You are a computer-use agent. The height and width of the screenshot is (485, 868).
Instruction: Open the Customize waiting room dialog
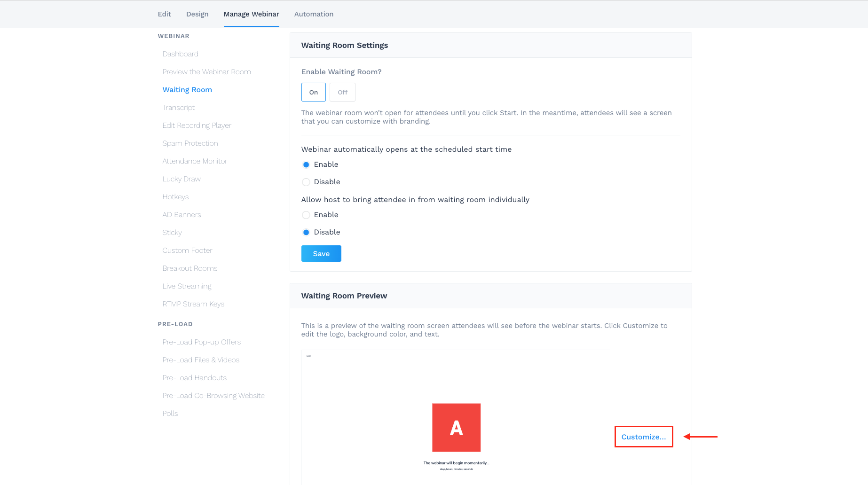[x=643, y=437]
